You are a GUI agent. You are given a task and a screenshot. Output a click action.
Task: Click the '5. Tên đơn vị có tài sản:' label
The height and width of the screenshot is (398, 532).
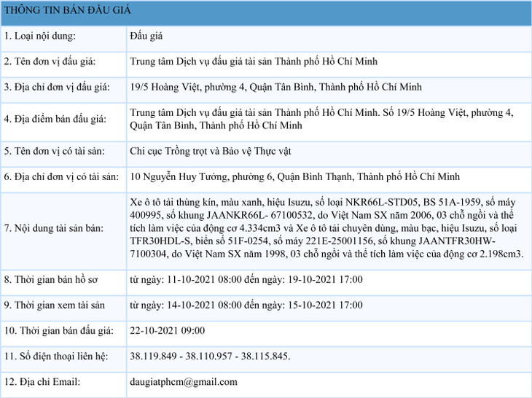click(x=54, y=151)
